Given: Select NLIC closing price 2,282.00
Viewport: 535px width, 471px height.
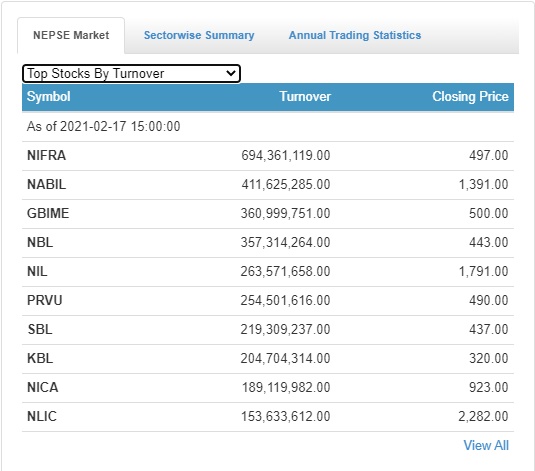Looking at the screenshot, I should click(x=483, y=416).
